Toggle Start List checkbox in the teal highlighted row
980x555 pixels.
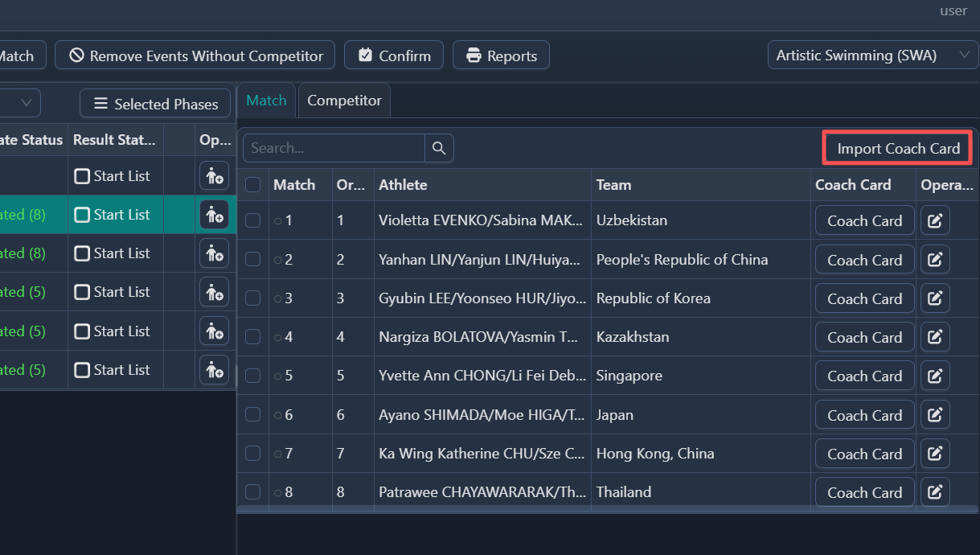point(82,215)
